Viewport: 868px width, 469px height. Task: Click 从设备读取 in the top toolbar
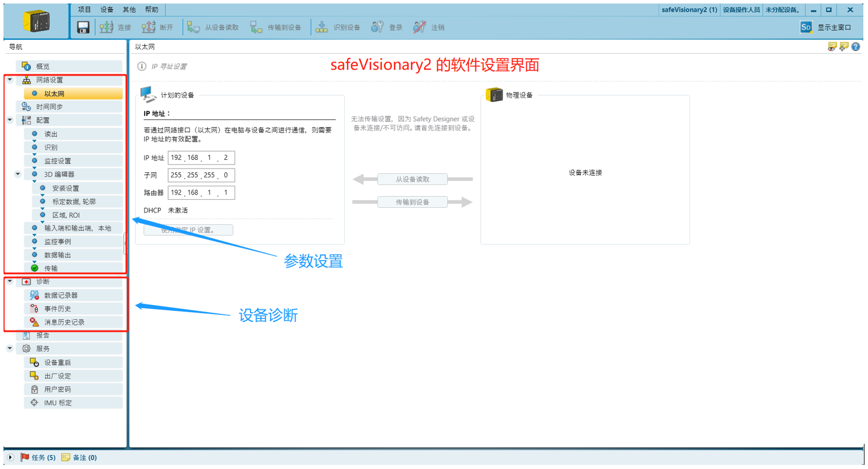point(213,27)
